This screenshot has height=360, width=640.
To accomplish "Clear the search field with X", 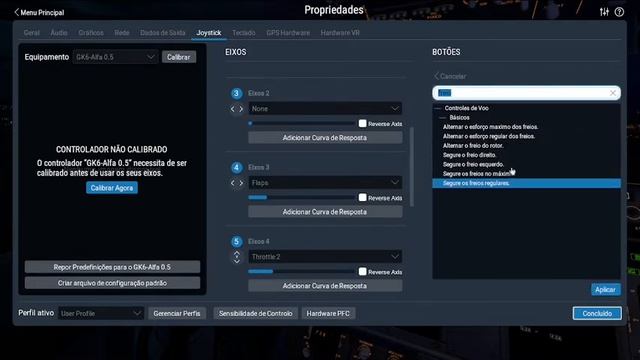I will [613, 93].
